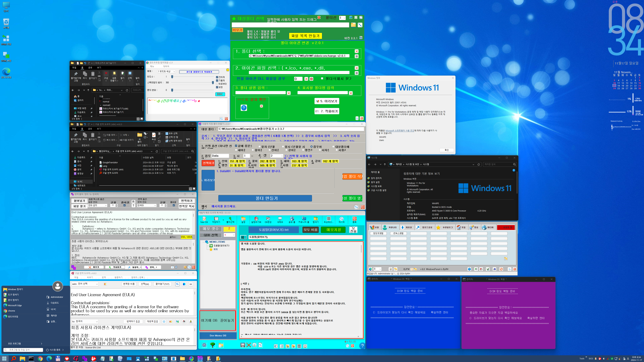Image resolution: width=644 pixels, height=362 pixels.
Task: Click 번역하기 button in 번역 출처 window
Action: click(187, 201)
